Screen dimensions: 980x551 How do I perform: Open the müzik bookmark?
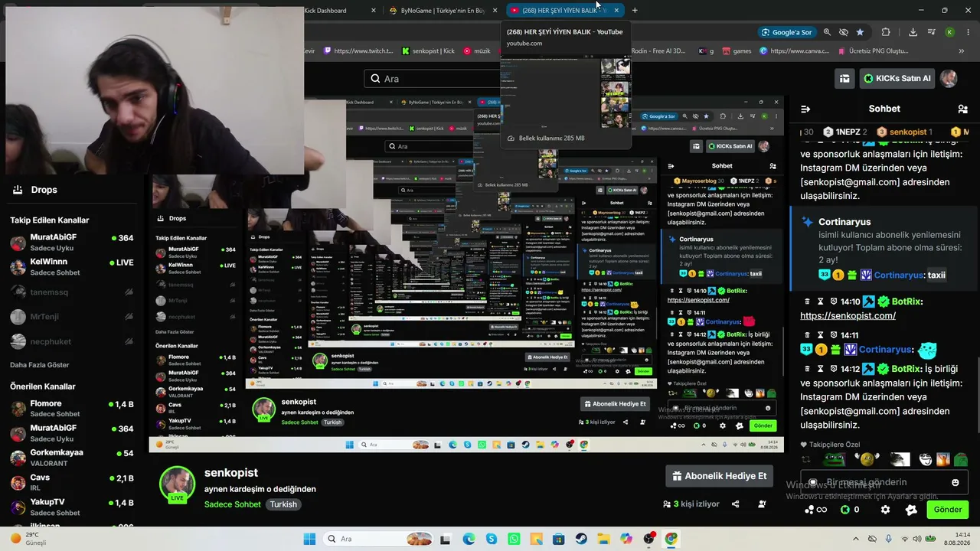(x=476, y=51)
